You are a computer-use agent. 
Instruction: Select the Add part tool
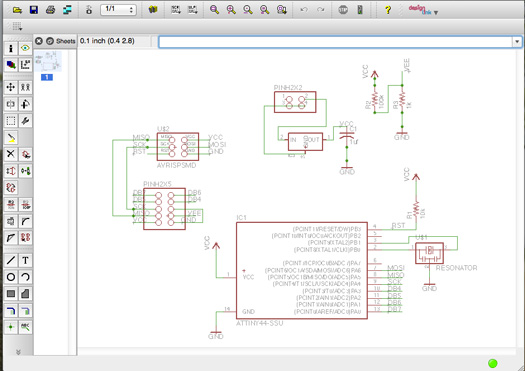tap(25, 154)
